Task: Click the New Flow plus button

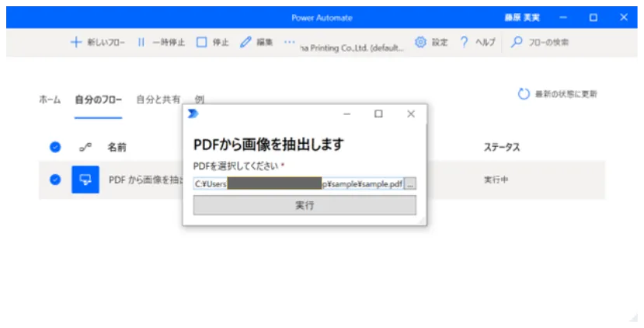Action: pos(98,42)
